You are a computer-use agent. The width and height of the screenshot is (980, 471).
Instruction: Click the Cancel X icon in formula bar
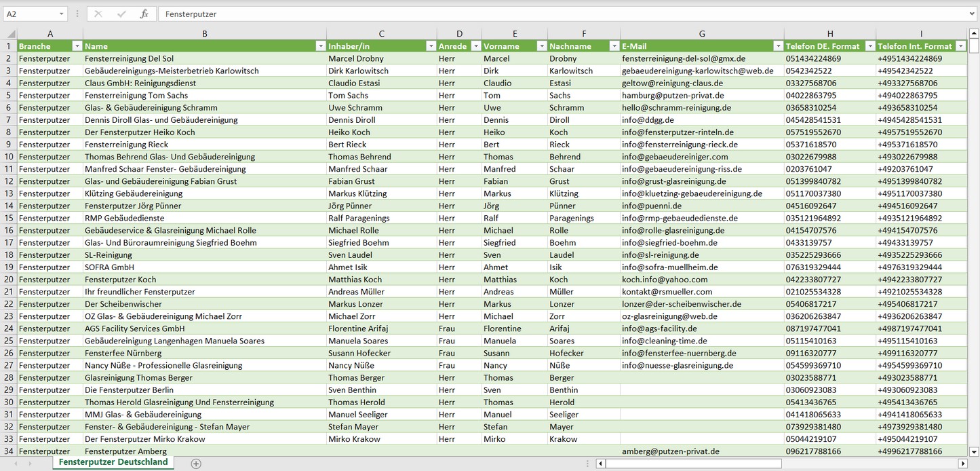tap(98, 14)
